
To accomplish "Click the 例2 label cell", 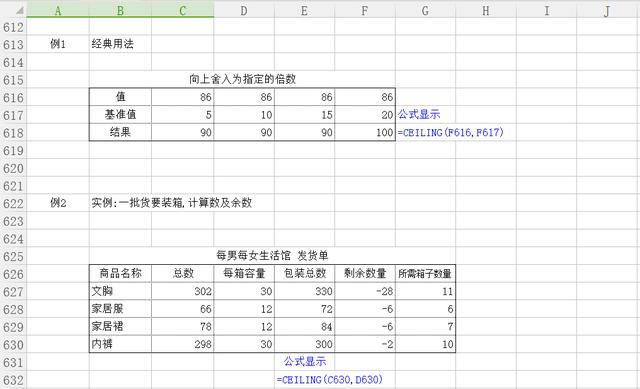I will (58, 203).
